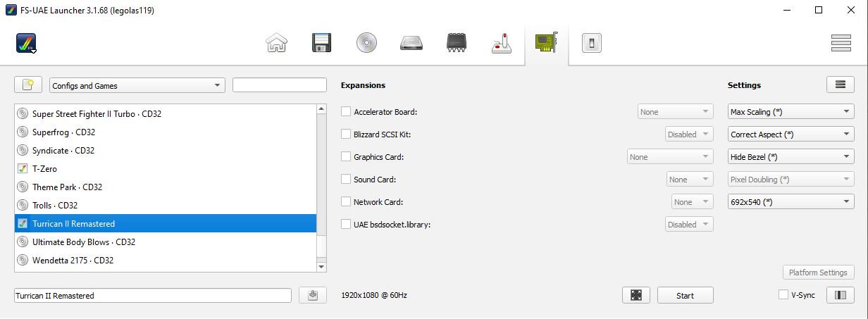Image resolution: width=868 pixels, height=319 pixels.
Task: Select the T-Zero configuration
Action: (x=165, y=168)
